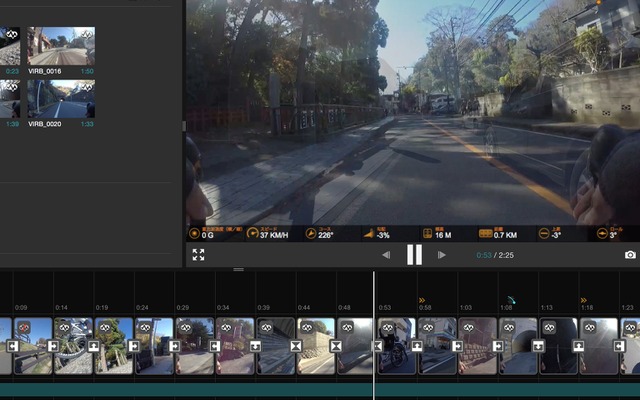Click the 0:53 / 2:25 playback time
Screen dimensions: 640x400
click(495, 255)
